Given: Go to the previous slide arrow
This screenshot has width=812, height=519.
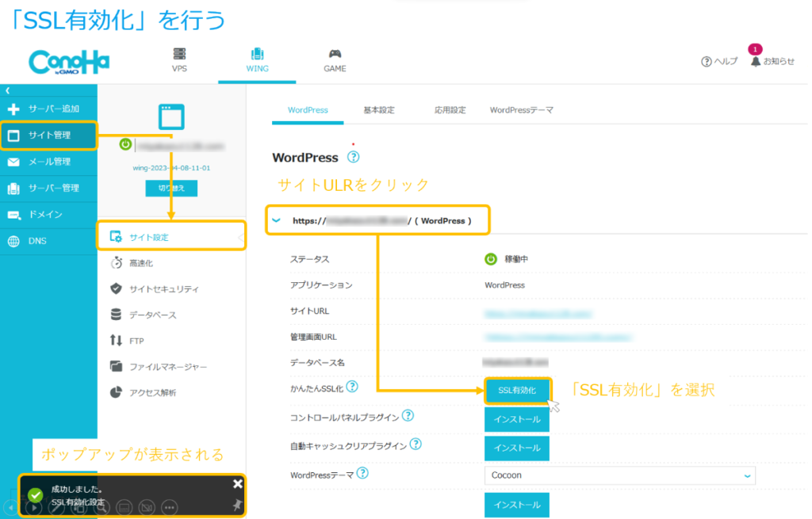Looking at the screenshot, I should (11, 508).
